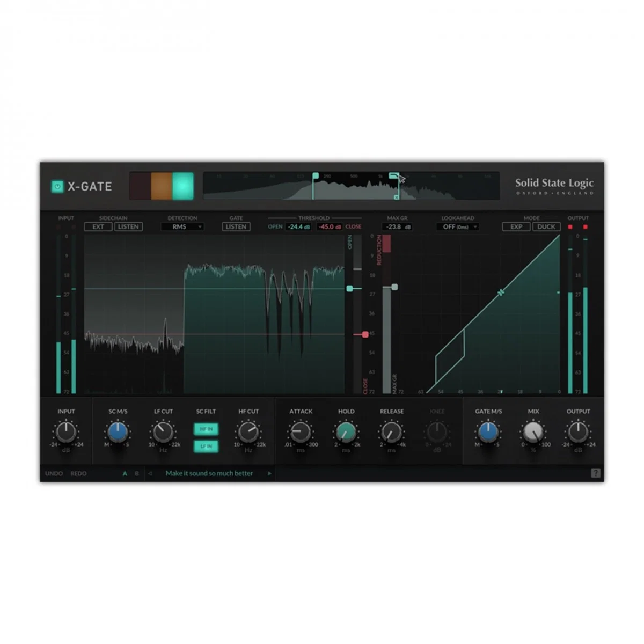
Task: Edit the open threshold -24.4 dB value
Action: click(x=298, y=226)
